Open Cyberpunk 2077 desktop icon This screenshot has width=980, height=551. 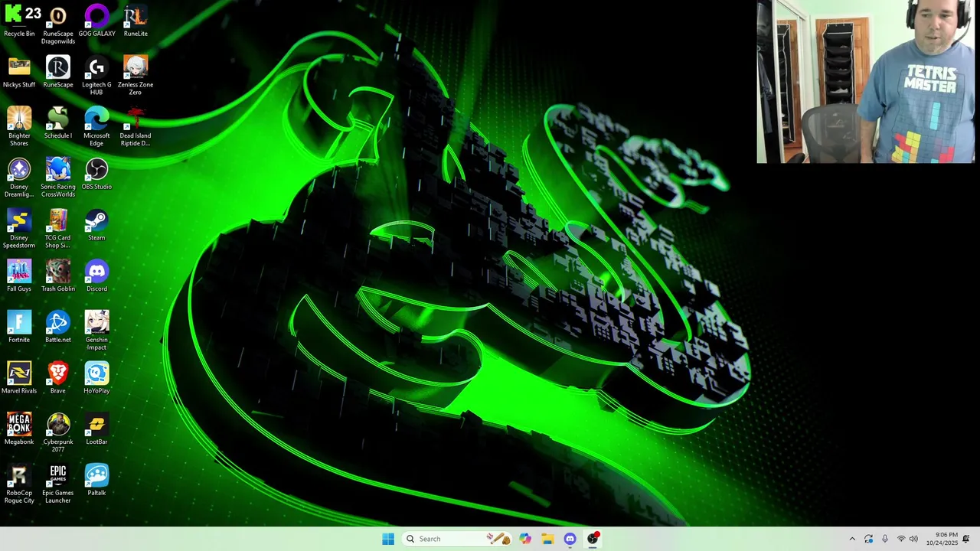58,432
